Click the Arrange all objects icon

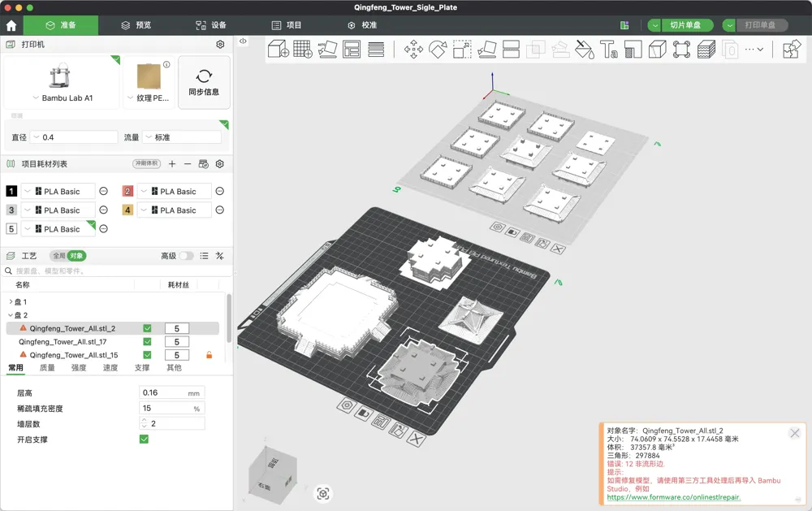point(352,50)
